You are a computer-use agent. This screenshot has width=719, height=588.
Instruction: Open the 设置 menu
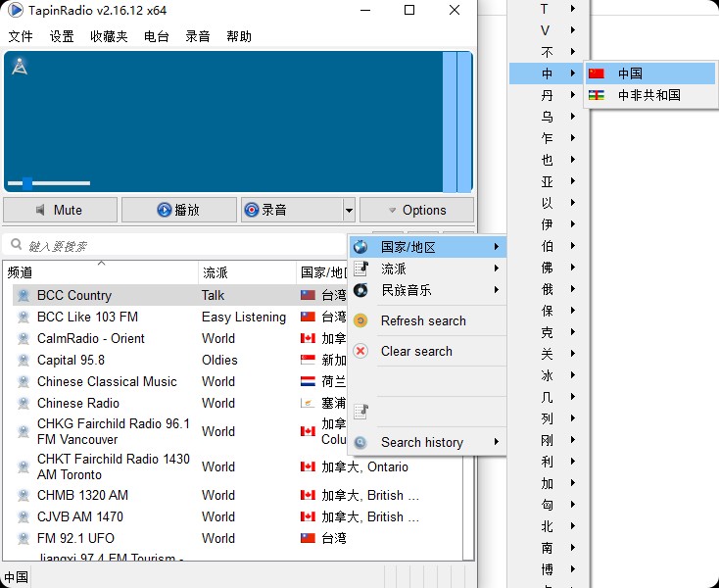coord(62,36)
